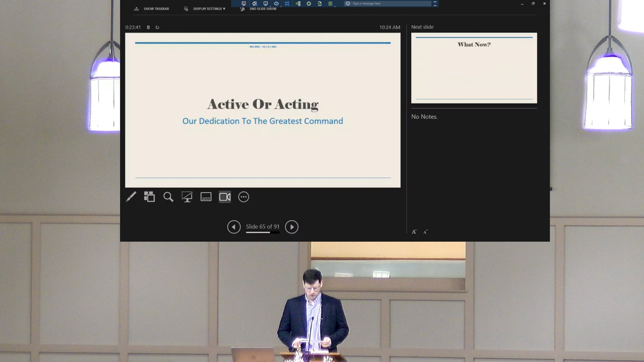Restart the presentation timer

[x=157, y=27]
